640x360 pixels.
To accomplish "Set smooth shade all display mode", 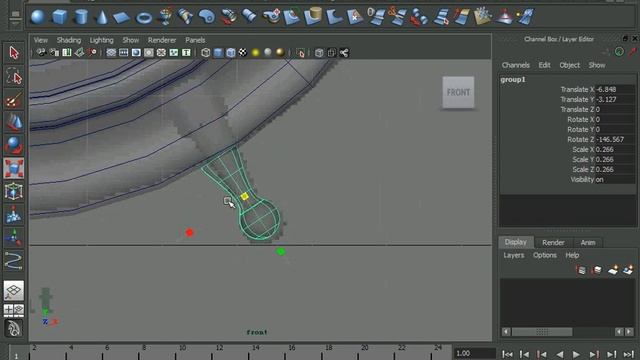I will (218, 53).
